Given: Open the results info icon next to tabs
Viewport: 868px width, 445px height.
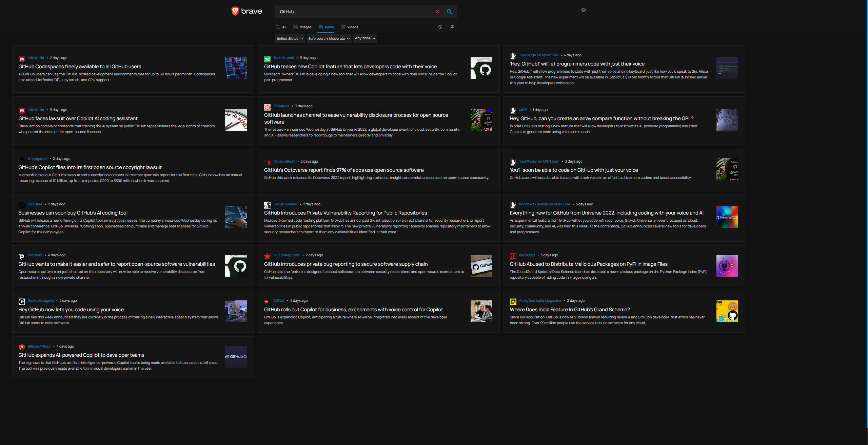Looking at the screenshot, I should (440, 27).
